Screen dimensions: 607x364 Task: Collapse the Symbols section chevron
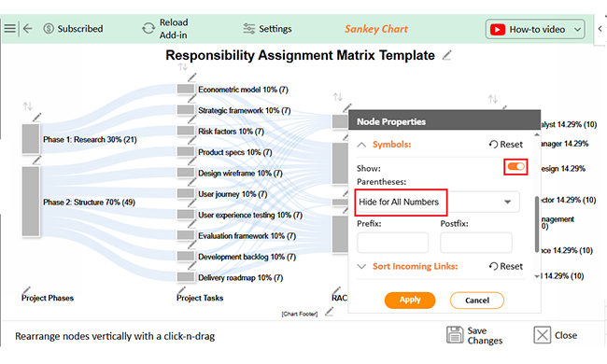361,145
